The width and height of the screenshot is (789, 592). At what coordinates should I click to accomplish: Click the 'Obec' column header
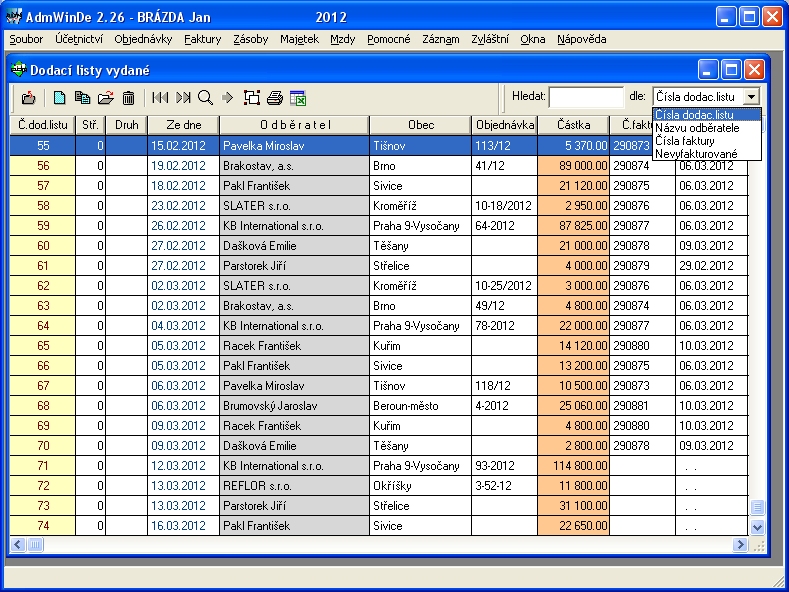click(x=421, y=125)
